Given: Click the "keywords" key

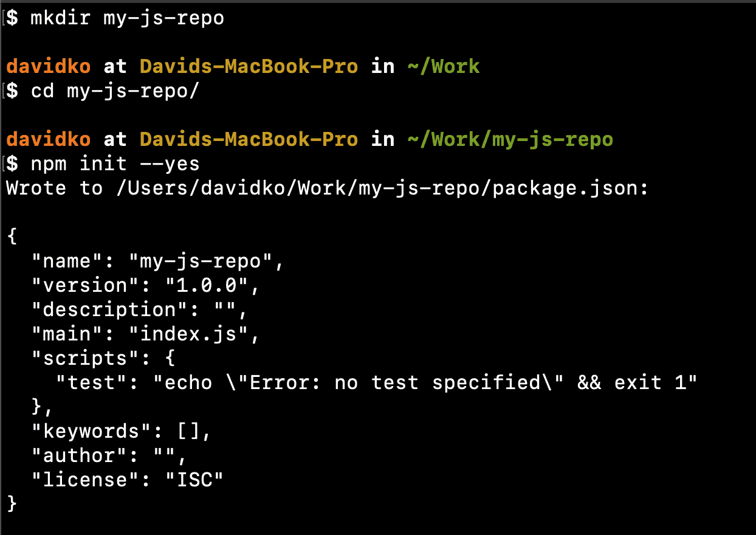Looking at the screenshot, I should click(91, 432).
